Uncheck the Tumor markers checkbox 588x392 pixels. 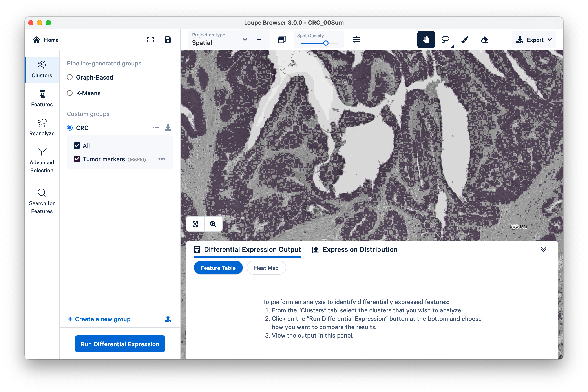click(77, 159)
